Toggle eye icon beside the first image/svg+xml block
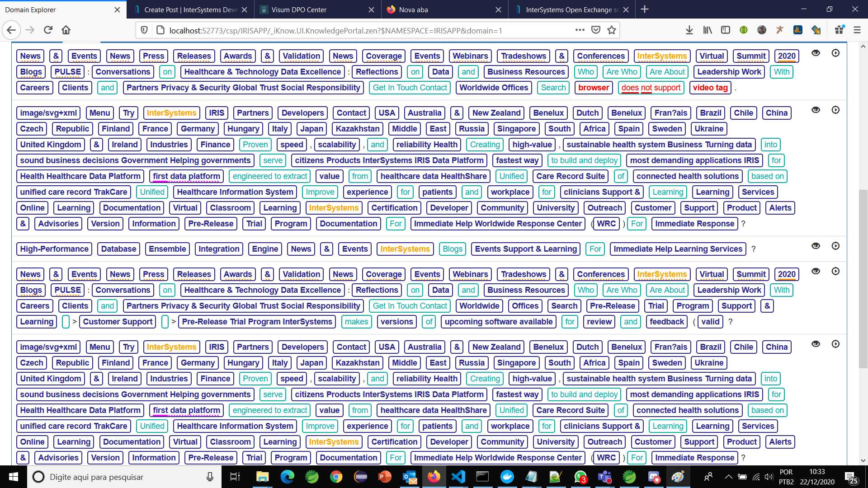Image resolution: width=868 pixels, height=488 pixels. pos(816,110)
